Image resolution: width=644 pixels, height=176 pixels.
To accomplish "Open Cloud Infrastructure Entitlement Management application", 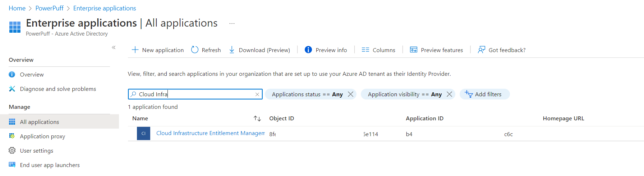I will pyautogui.click(x=210, y=133).
